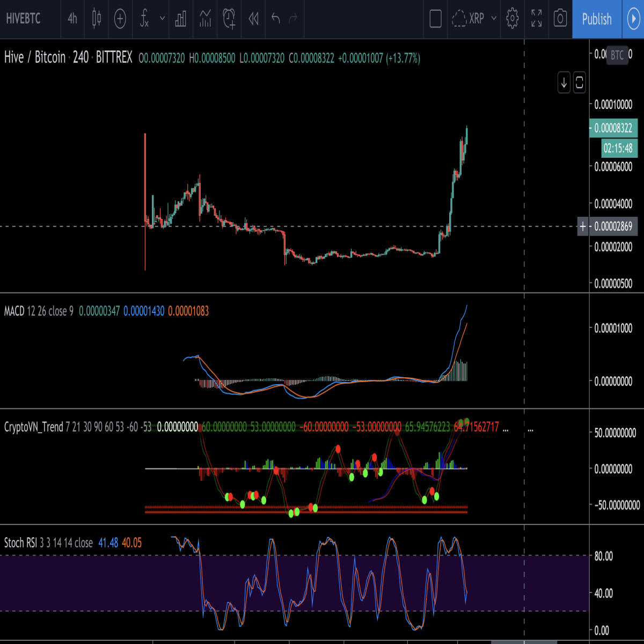Image resolution: width=644 pixels, height=644 pixels.
Task: Open the financials bar chart icon
Action: pos(181,19)
